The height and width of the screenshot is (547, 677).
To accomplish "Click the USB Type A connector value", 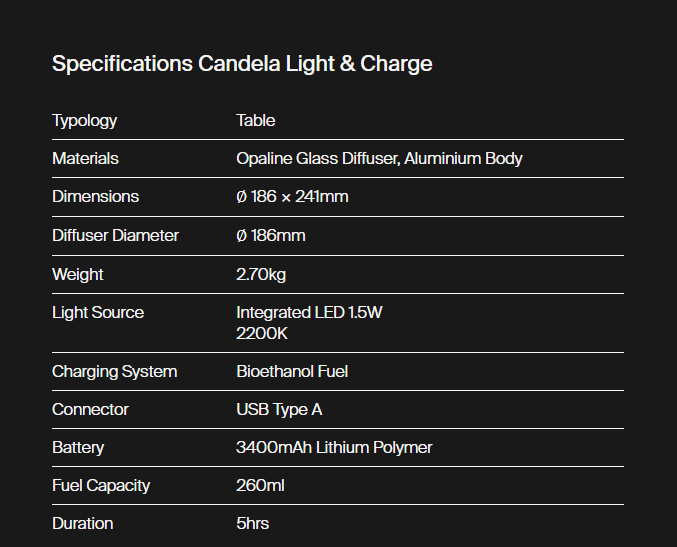I will click(279, 410).
